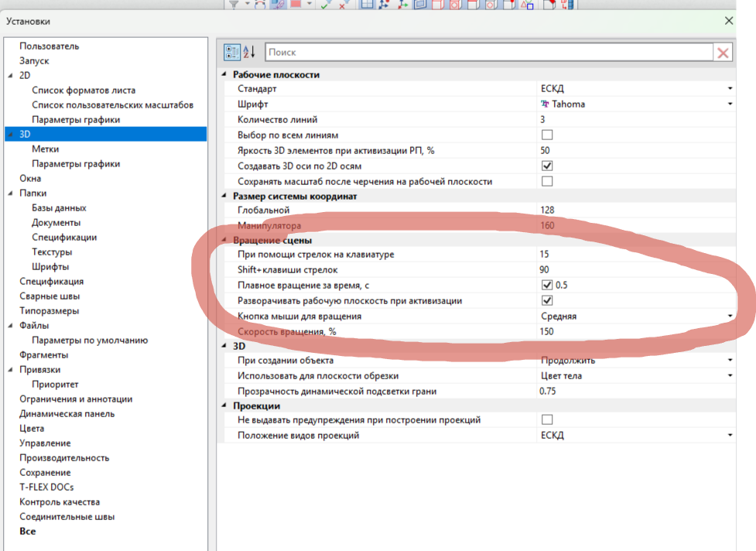Click the alphabetical sort icon
The image size is (756, 551).
pos(249,52)
